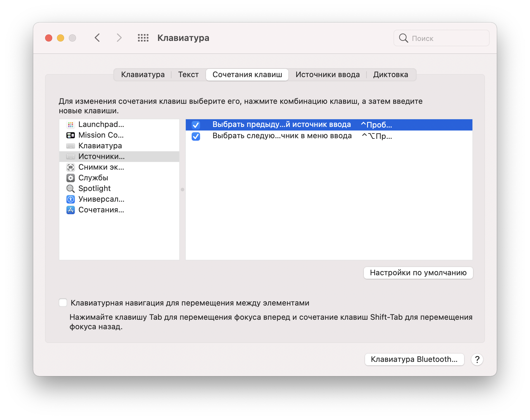Click Настройки по умолчанию button
Viewport: 530px width, 420px height.
click(x=418, y=273)
